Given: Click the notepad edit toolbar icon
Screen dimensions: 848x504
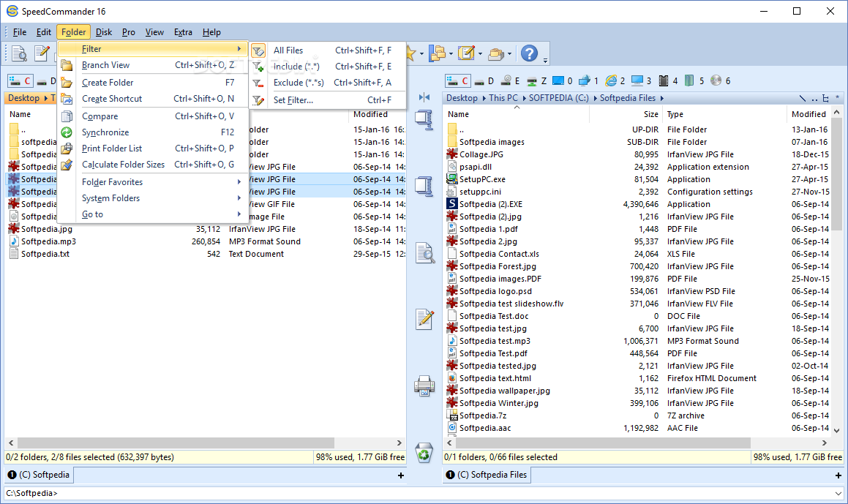Looking at the screenshot, I should click(x=466, y=53).
